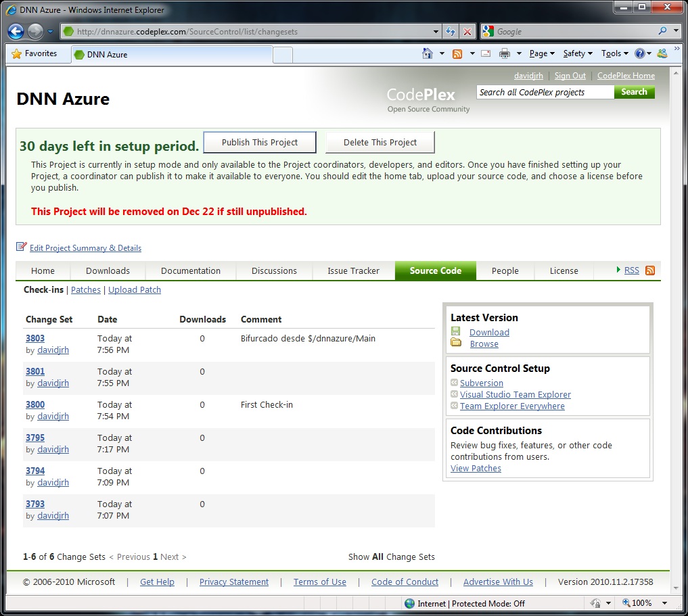Click the Messenger people icon in toolbar

click(x=662, y=53)
